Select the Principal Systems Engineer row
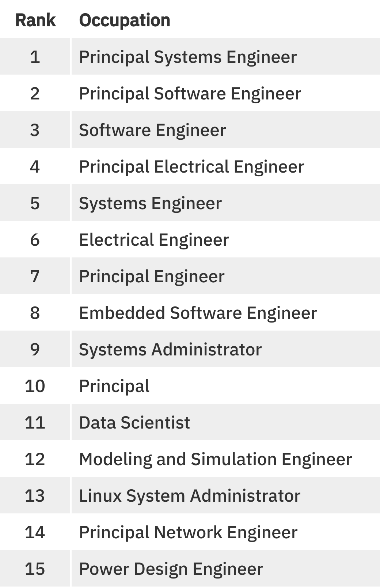This screenshot has width=380, height=588. pos(188,57)
